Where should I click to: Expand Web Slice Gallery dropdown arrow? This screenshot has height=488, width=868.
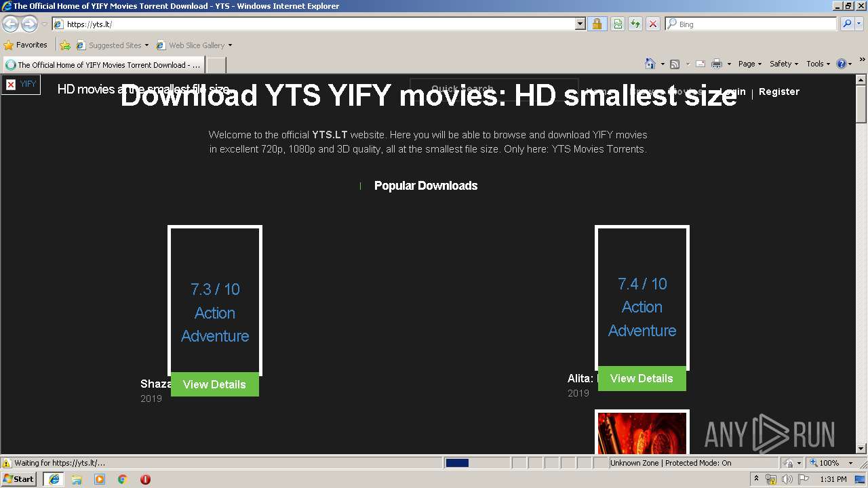230,45
